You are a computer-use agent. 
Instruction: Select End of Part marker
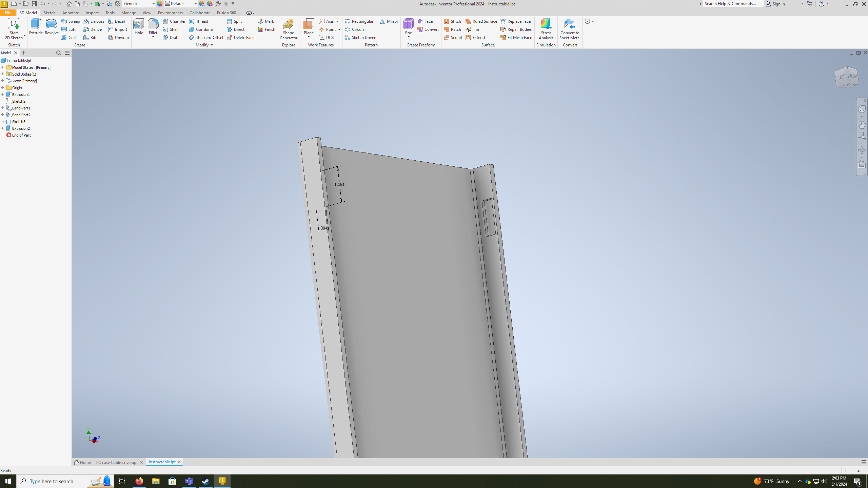click(19, 135)
